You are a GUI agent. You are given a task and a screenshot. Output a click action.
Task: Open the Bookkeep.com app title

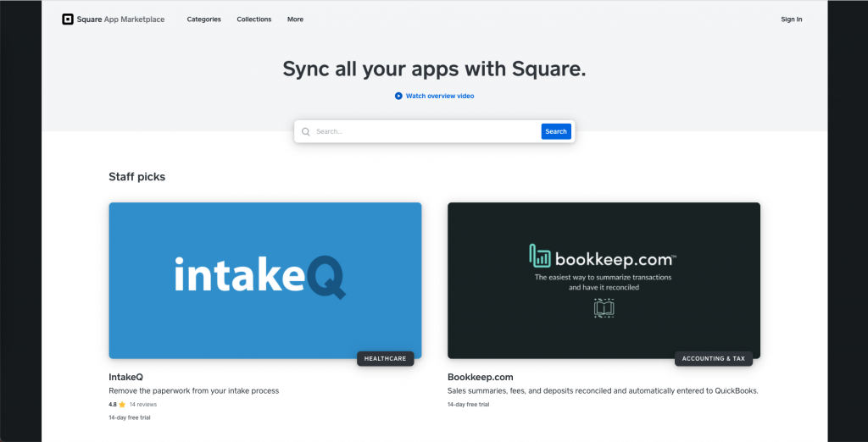[481, 378]
